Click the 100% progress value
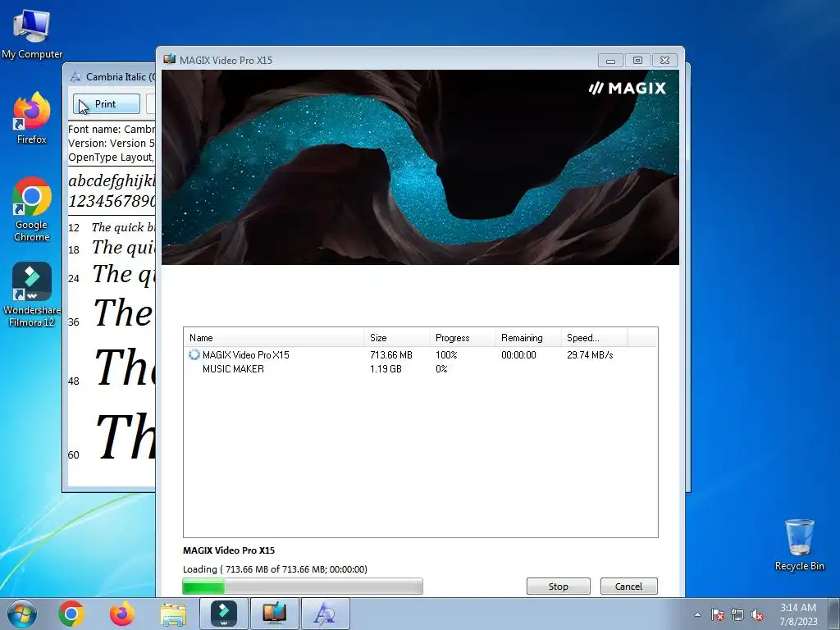This screenshot has height=630, width=840. pyautogui.click(x=446, y=354)
